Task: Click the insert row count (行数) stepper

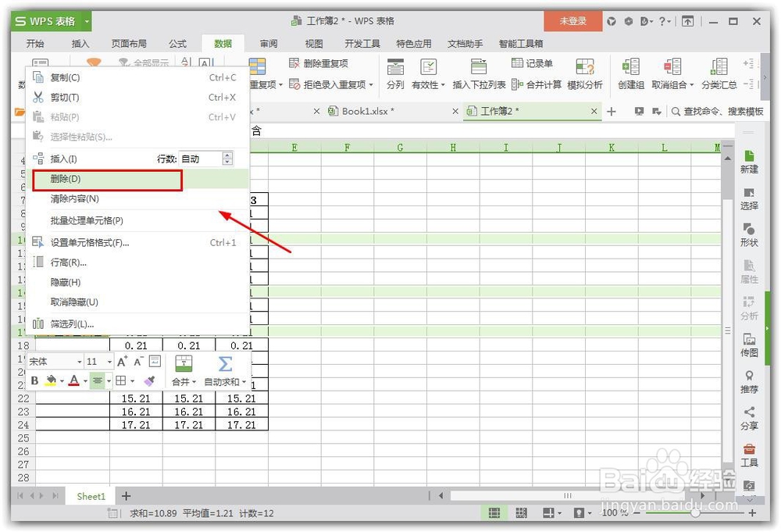Action: click(227, 159)
